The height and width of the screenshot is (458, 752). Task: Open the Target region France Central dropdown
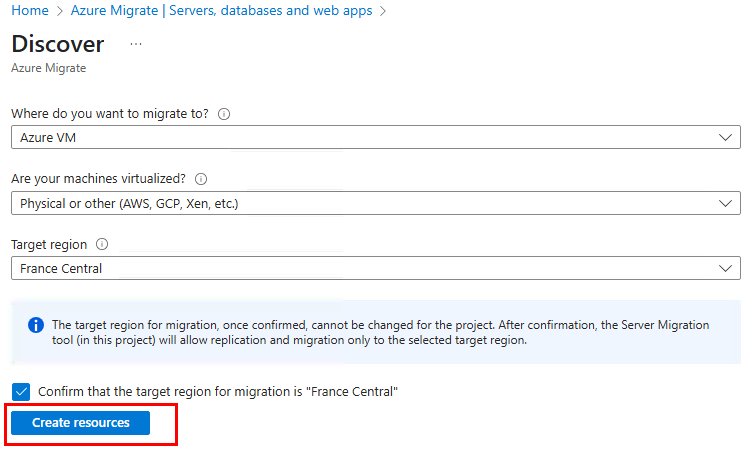point(376,268)
